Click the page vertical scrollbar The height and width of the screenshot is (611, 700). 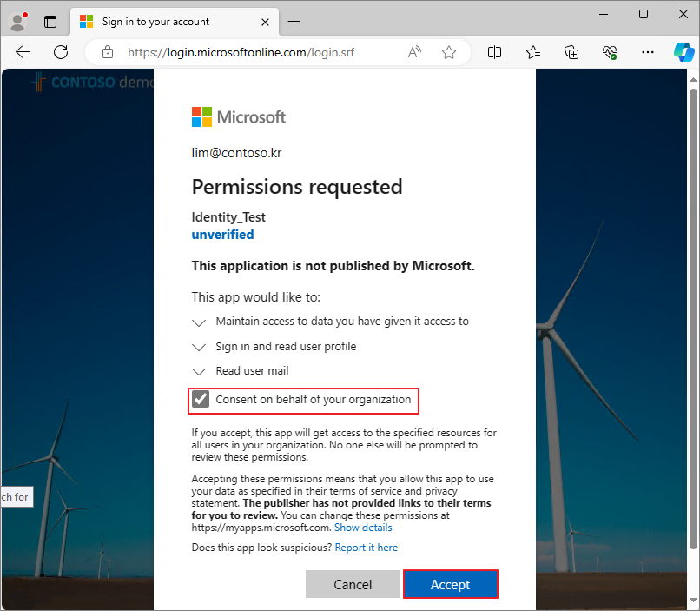click(693, 318)
